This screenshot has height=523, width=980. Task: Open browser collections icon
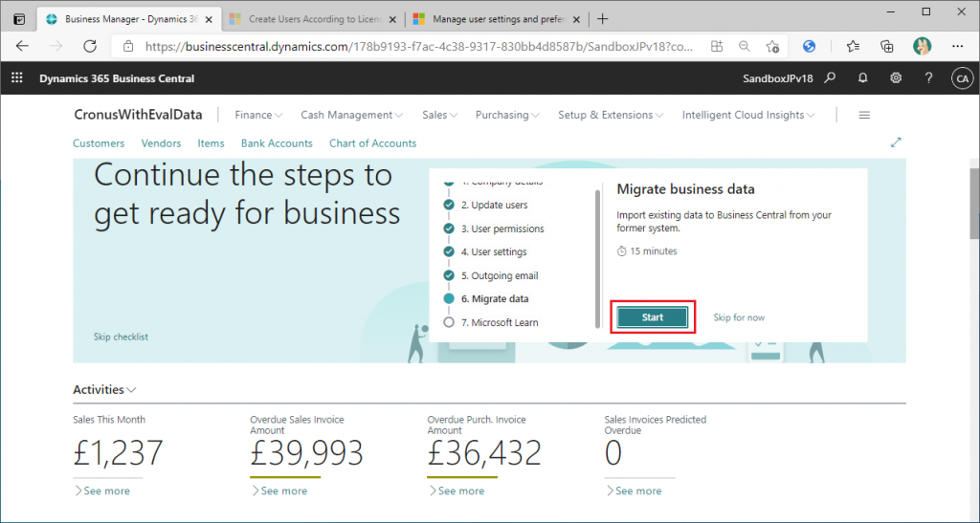pos(886,46)
